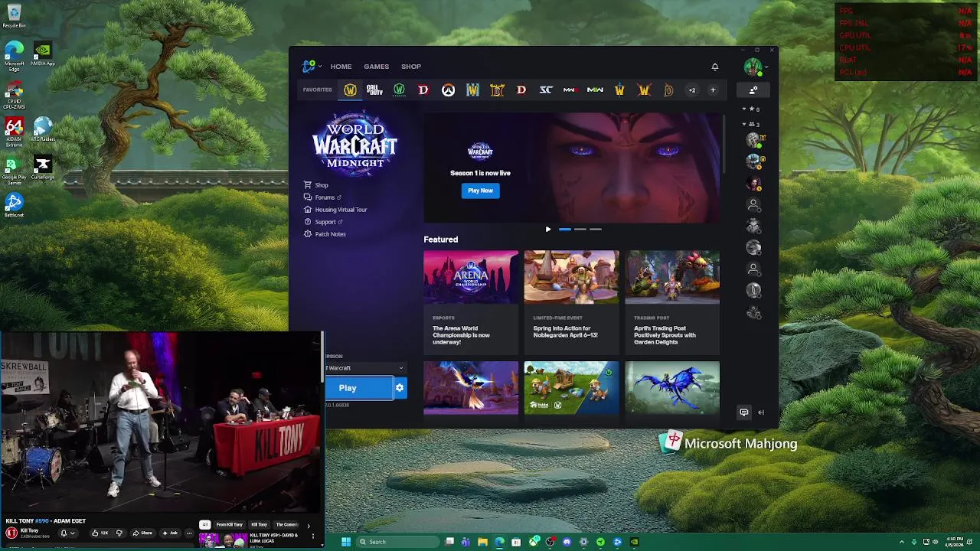Click the blue Play button
980x551 pixels.
pyautogui.click(x=358, y=388)
